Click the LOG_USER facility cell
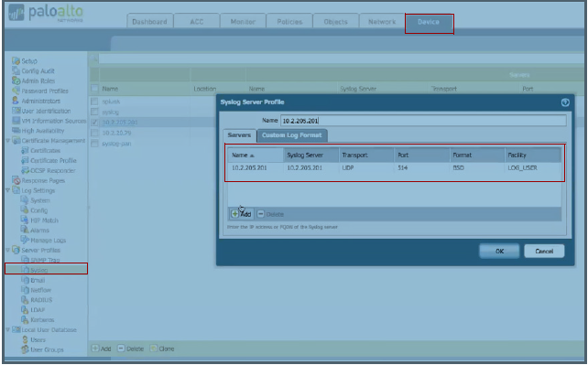The width and height of the screenshot is (588, 365). click(x=522, y=167)
